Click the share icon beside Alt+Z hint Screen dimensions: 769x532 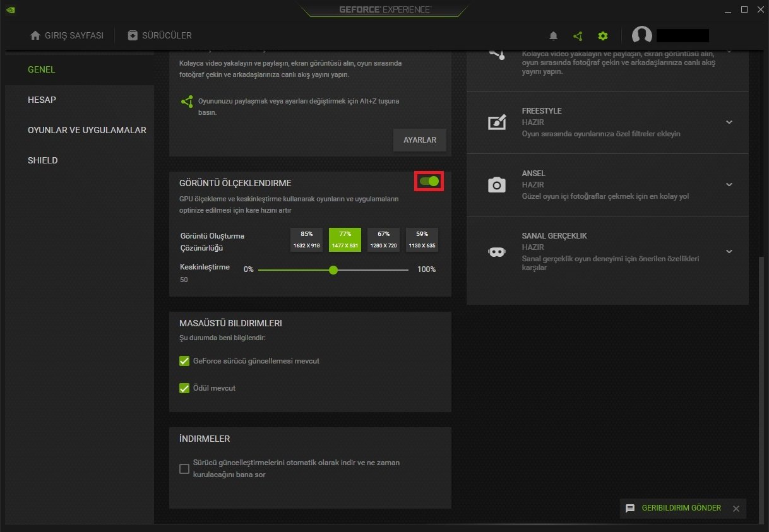(187, 101)
